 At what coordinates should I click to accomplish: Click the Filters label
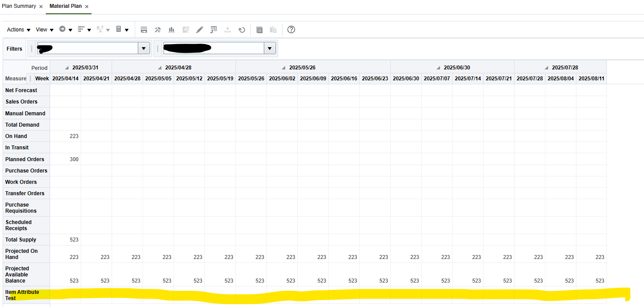14,49
